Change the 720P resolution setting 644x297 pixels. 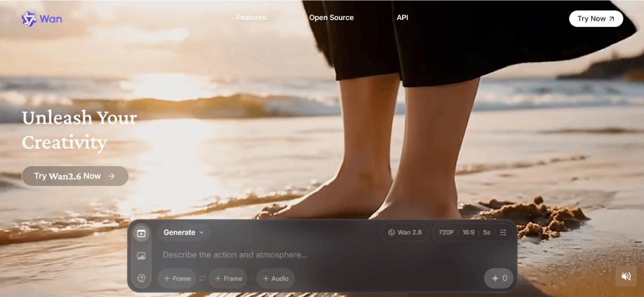[x=446, y=233]
